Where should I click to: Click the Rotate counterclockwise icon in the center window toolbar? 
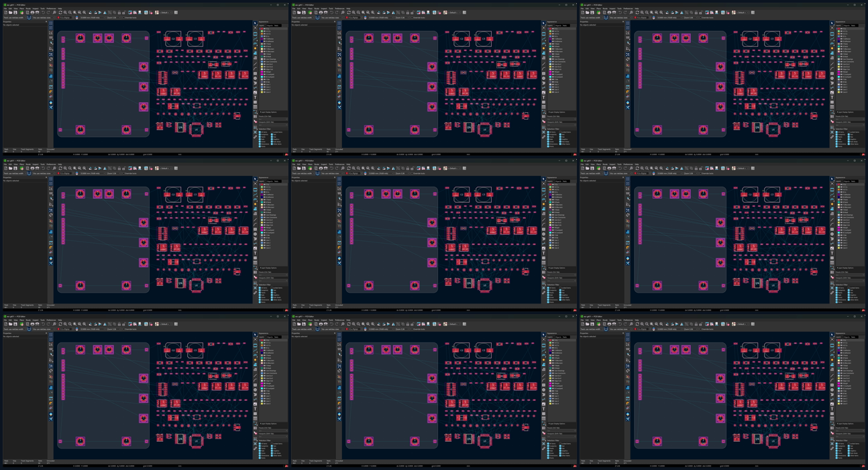pos(379,168)
